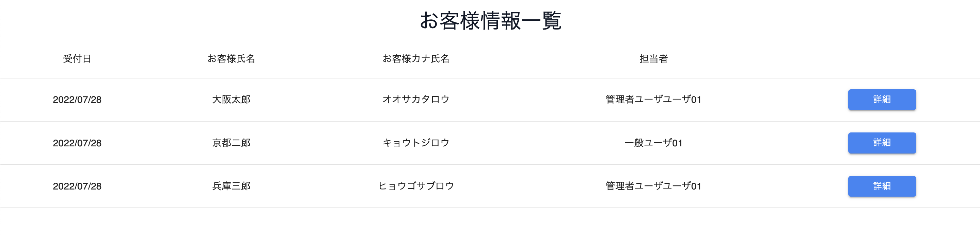Click the name 兵庫三郎 in the table
The height and width of the screenshot is (235, 980).
click(x=231, y=186)
